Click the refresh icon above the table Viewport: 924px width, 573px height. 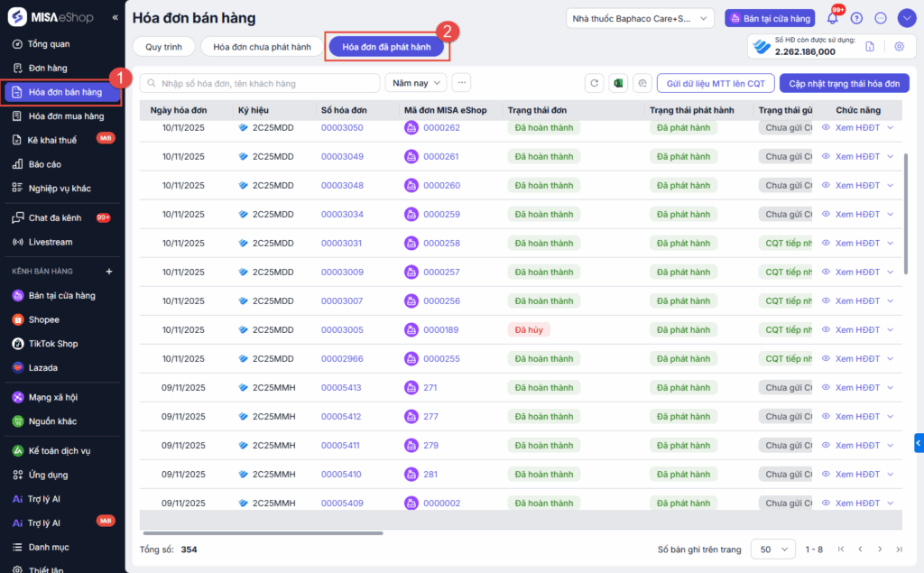coord(594,83)
